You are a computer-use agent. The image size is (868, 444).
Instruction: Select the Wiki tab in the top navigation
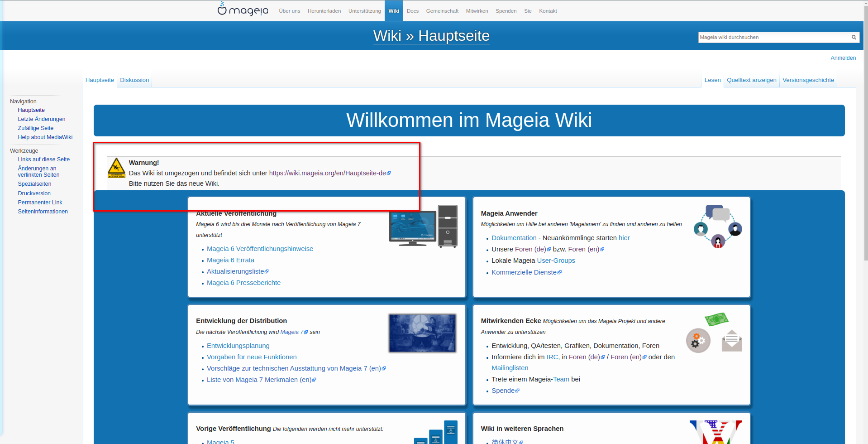pyautogui.click(x=394, y=11)
